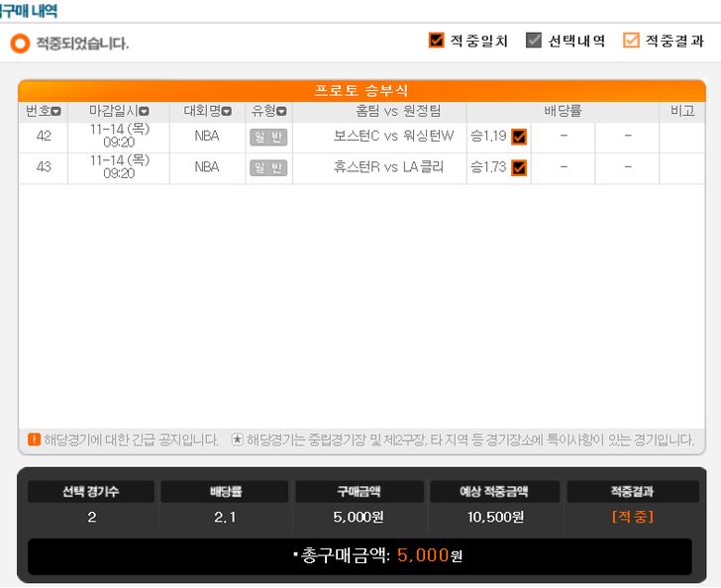Click the orange [적중] result text
721x588 pixels.
633,517
